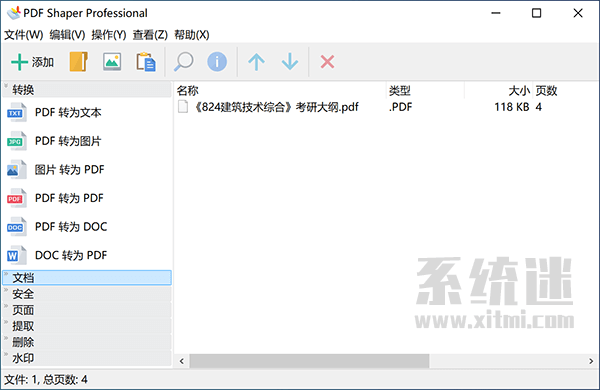Click horizontal scrollbar left arrow
The width and height of the screenshot is (600, 390).
pos(182,361)
